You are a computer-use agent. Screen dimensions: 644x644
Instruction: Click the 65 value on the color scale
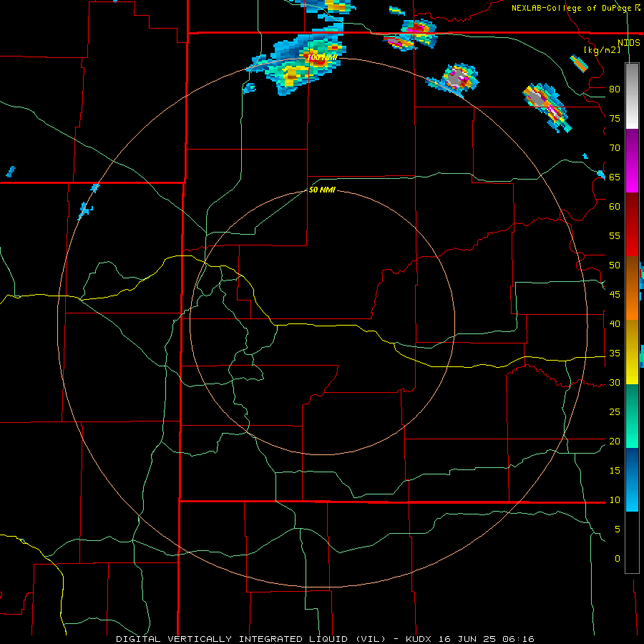(615, 177)
